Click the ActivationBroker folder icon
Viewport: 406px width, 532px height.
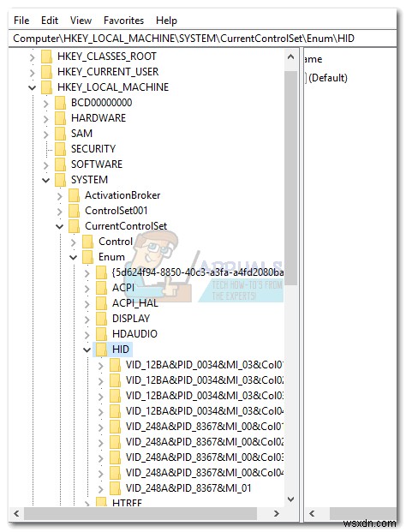point(74,195)
